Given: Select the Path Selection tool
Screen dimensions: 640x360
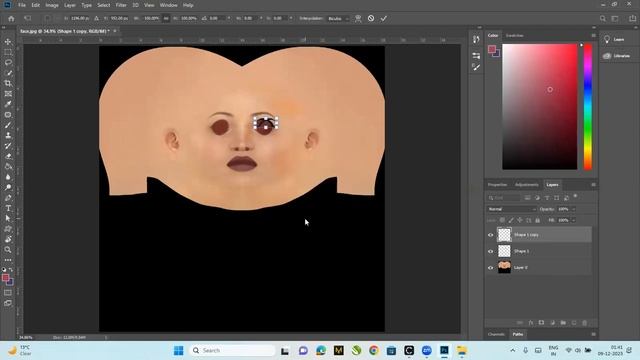Looking at the screenshot, I should click(8, 219).
